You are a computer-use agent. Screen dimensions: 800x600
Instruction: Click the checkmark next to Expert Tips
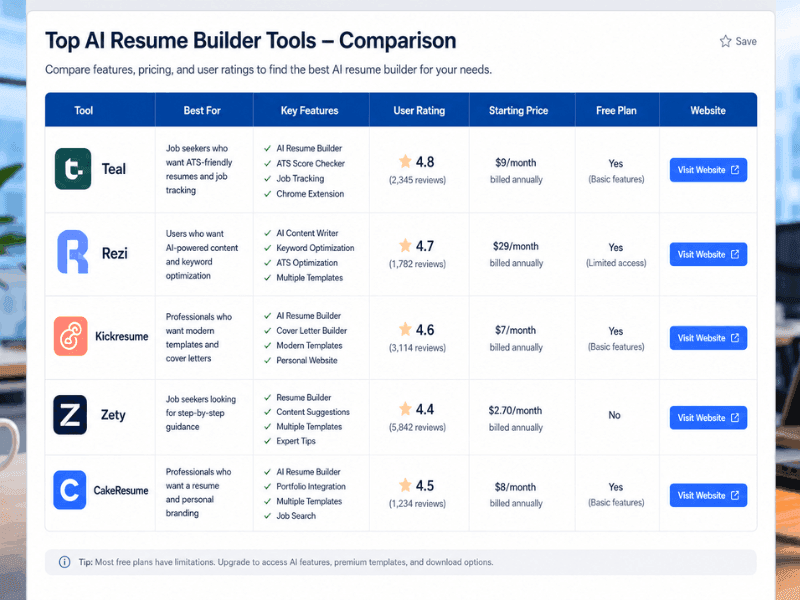click(x=267, y=441)
